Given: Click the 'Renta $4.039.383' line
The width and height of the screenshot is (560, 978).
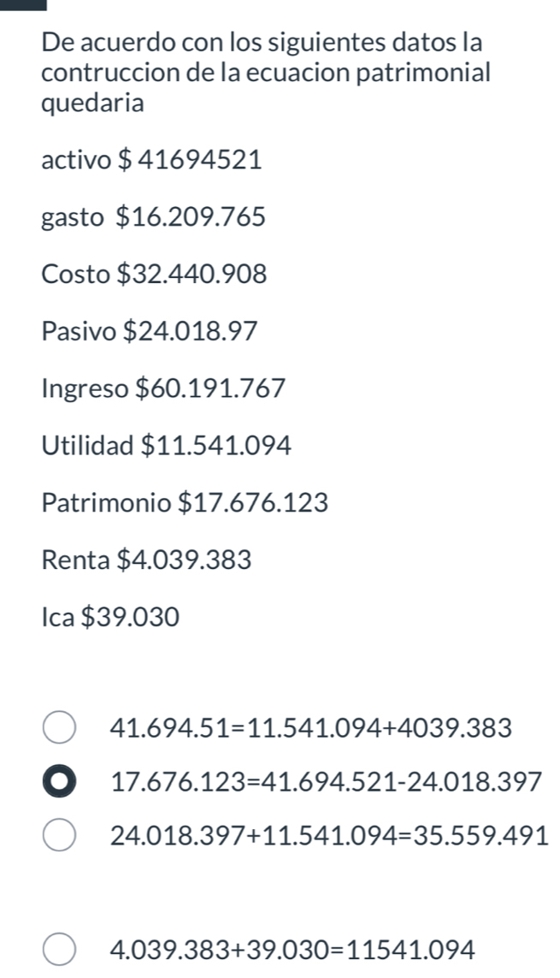Looking at the screenshot, I should click(x=146, y=560).
